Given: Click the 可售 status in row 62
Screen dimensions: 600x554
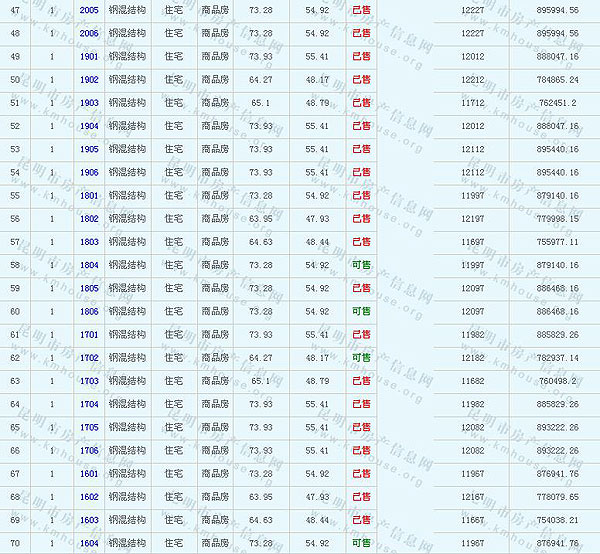Looking at the screenshot, I should pos(361,357).
